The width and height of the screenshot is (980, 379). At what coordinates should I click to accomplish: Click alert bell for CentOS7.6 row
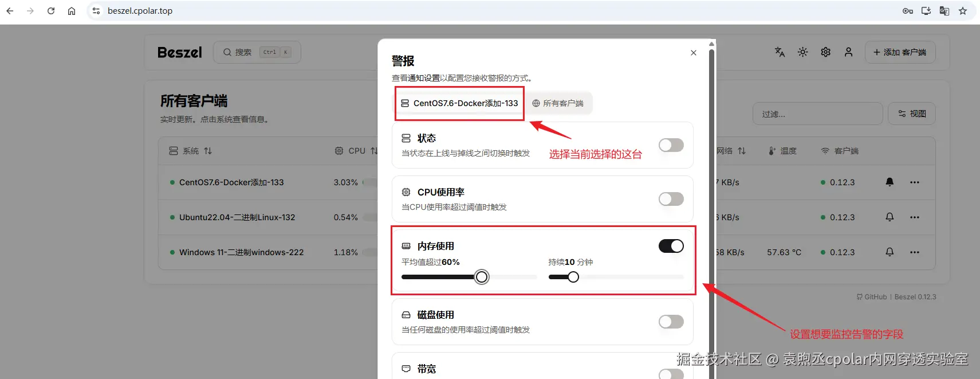890,182
